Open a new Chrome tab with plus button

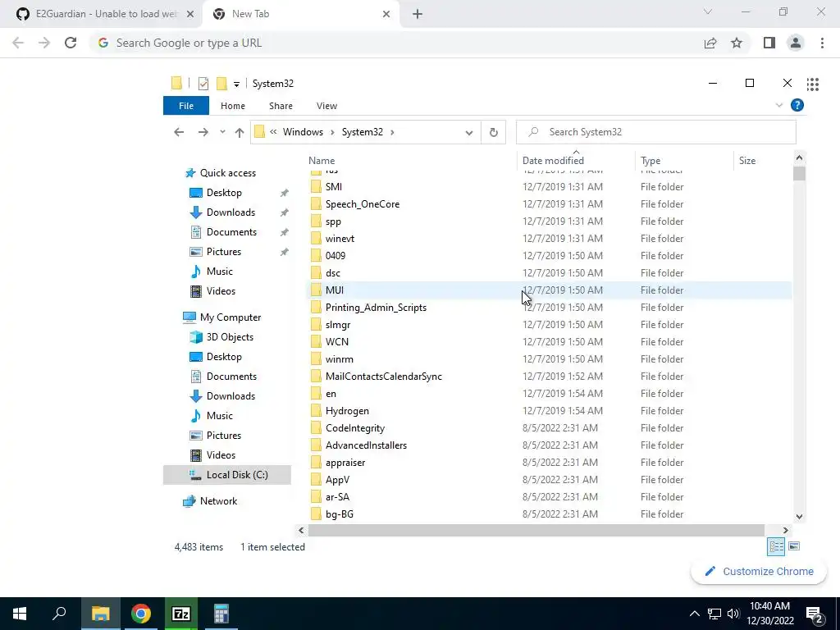[x=418, y=14]
